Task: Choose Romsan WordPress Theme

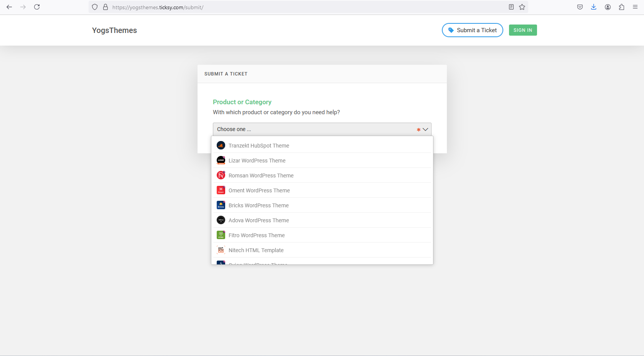Action: (x=322, y=176)
